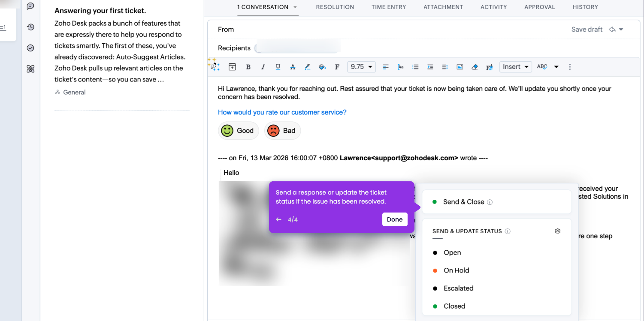Open reply type dropdown arrow near Save draft
Image resolution: width=644 pixels, height=321 pixels.
coord(621,30)
